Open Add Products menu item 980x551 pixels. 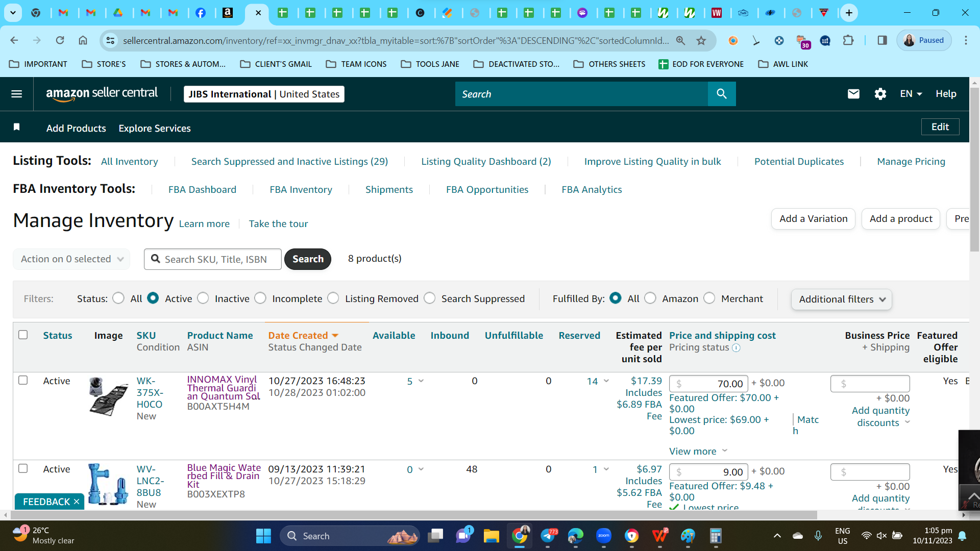(x=76, y=128)
